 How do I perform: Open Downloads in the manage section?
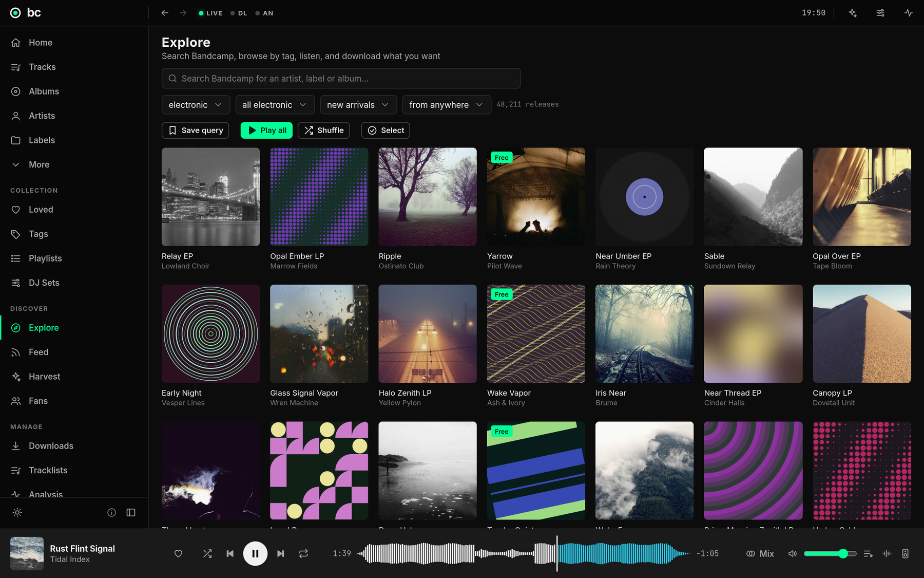coord(74,446)
